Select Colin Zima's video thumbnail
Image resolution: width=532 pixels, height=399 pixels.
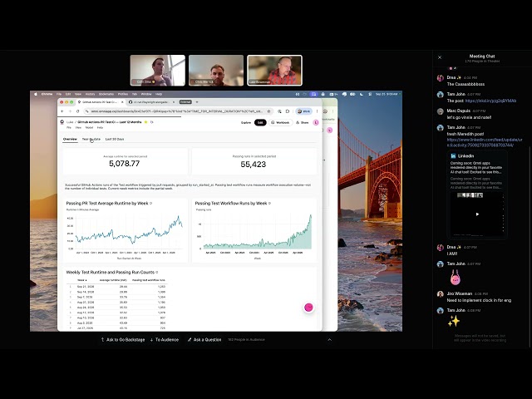[158, 70]
